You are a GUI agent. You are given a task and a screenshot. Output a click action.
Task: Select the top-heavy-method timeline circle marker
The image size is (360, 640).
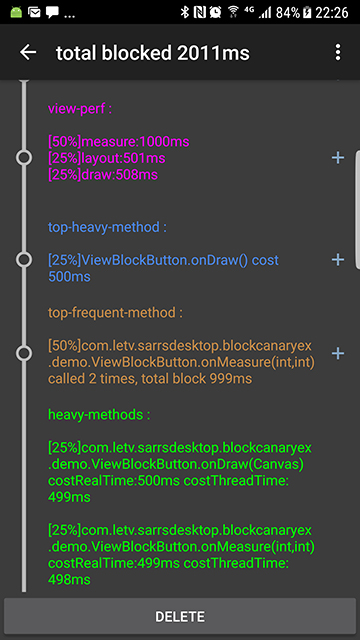coord(24,260)
